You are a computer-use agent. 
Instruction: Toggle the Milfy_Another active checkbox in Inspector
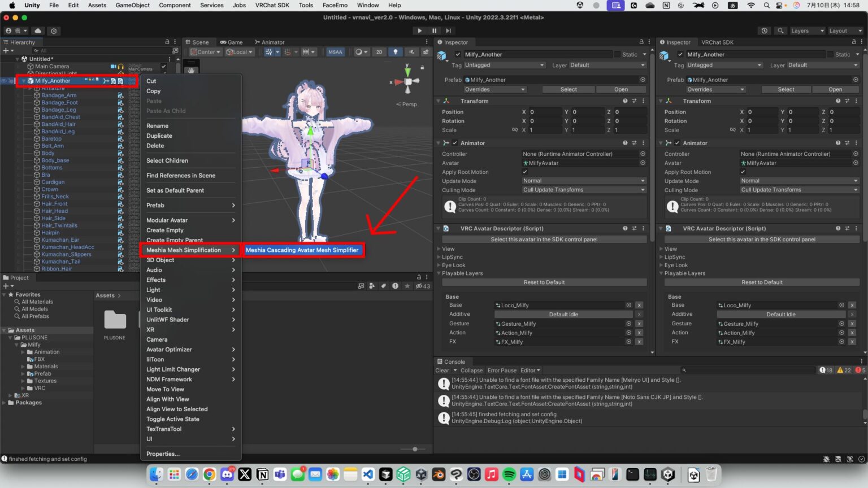(x=458, y=54)
